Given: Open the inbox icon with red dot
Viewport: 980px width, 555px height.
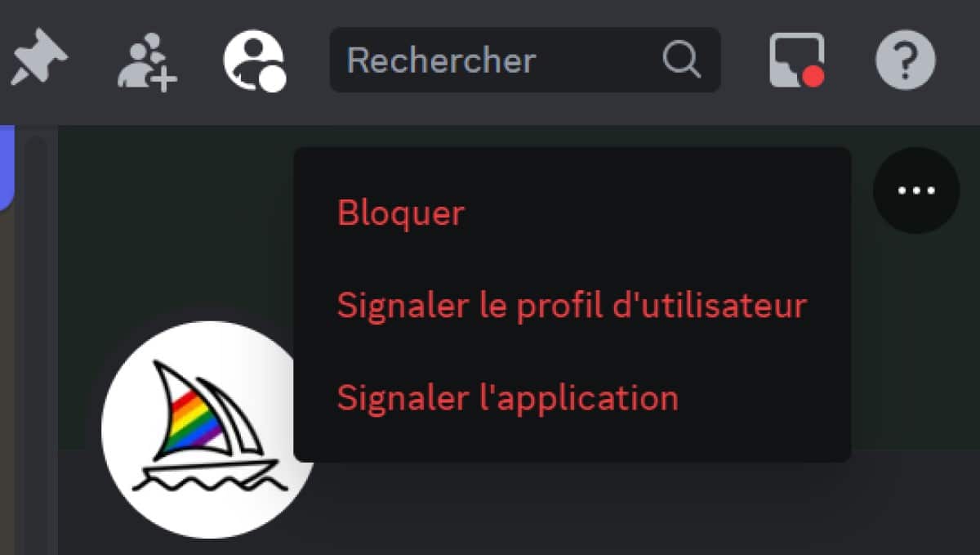Looking at the screenshot, I should point(796,60).
